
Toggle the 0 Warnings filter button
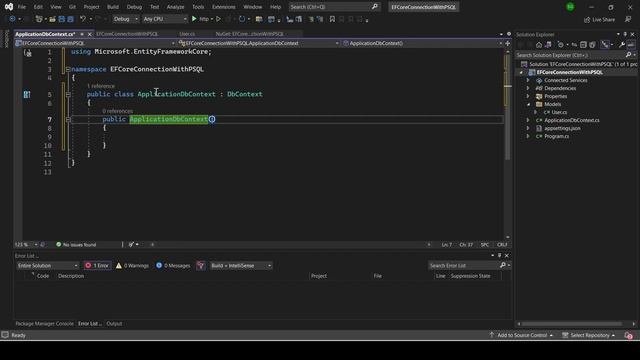pyautogui.click(x=132, y=265)
